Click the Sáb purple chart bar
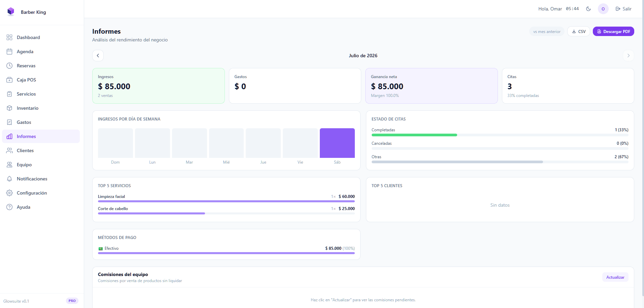 (337, 143)
